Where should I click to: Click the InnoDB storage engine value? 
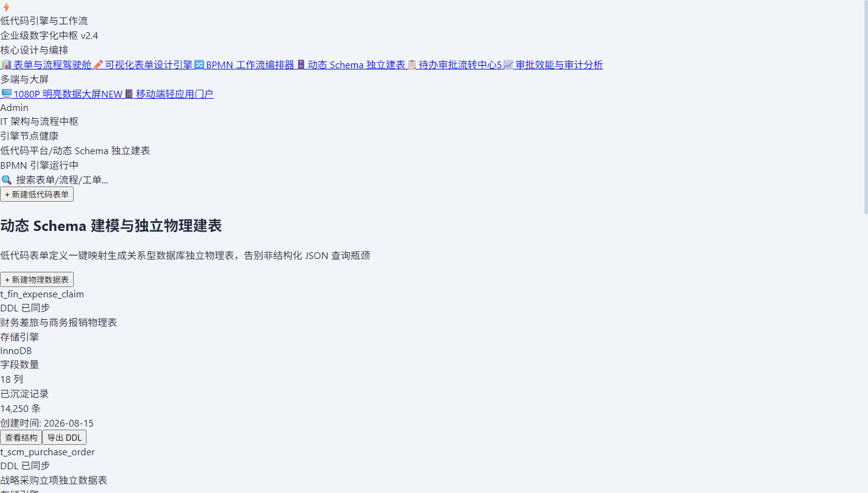coord(16,351)
